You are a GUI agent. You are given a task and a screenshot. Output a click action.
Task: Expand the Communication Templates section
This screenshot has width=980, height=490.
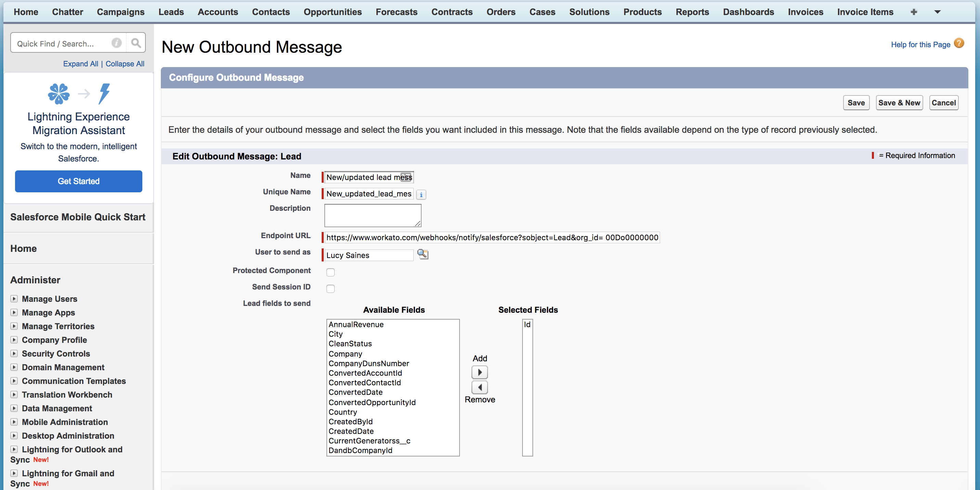click(x=14, y=381)
